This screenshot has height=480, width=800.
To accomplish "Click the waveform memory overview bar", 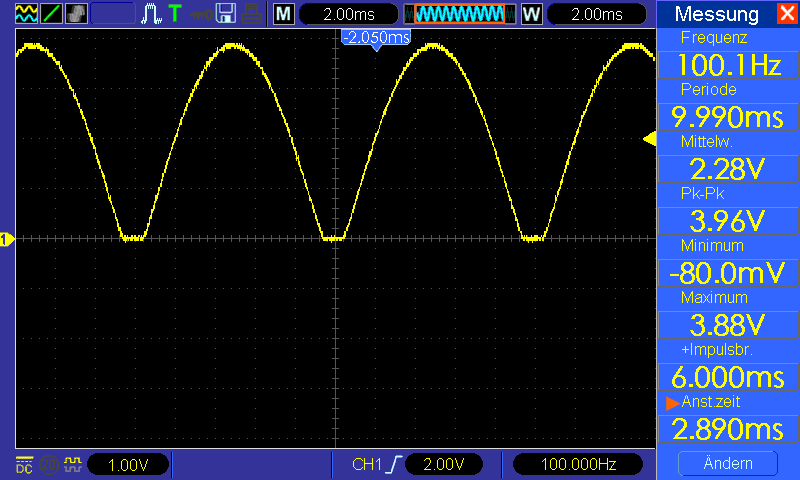I will [x=460, y=14].
